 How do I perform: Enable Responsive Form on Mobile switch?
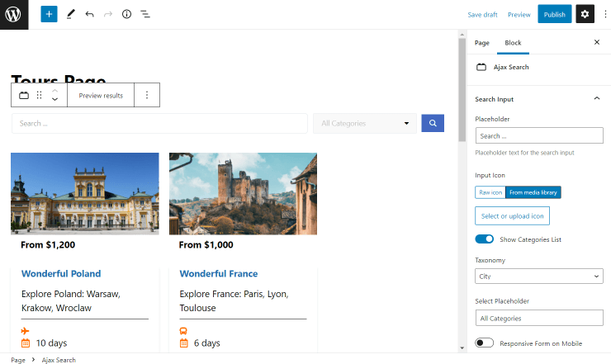(485, 343)
